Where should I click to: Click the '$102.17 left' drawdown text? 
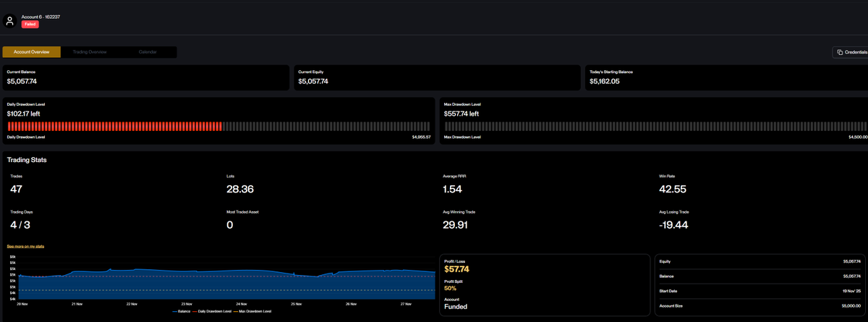click(23, 114)
